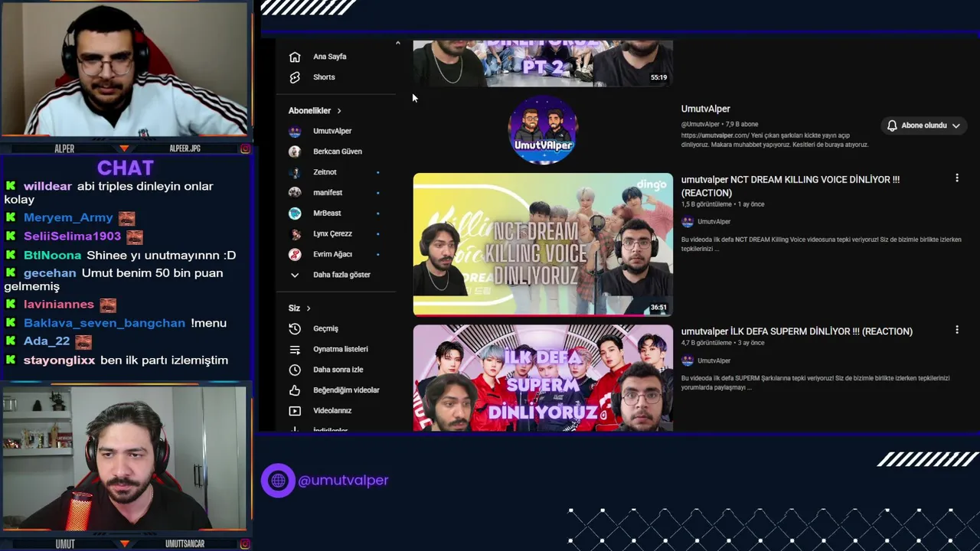Open Oynatma listeleri menu label

tap(341, 349)
